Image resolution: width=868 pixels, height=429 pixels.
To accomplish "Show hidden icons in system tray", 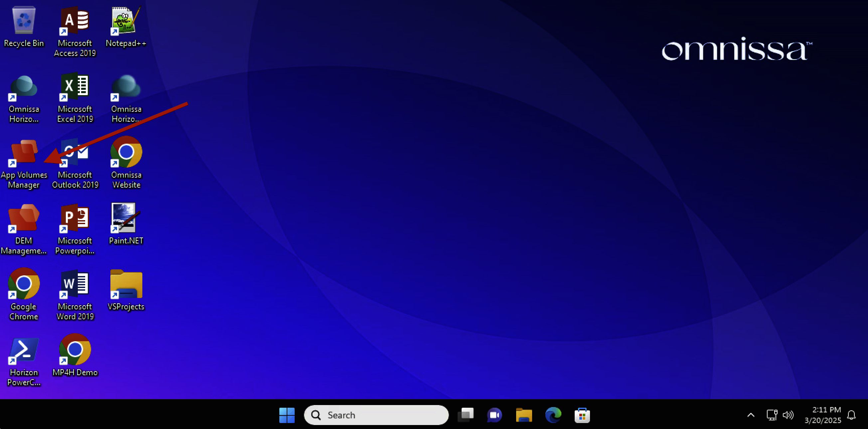I will click(751, 415).
